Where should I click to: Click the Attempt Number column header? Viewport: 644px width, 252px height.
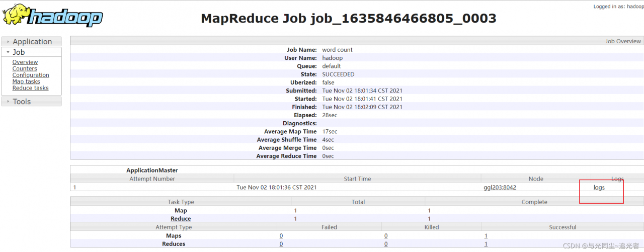tap(152, 179)
